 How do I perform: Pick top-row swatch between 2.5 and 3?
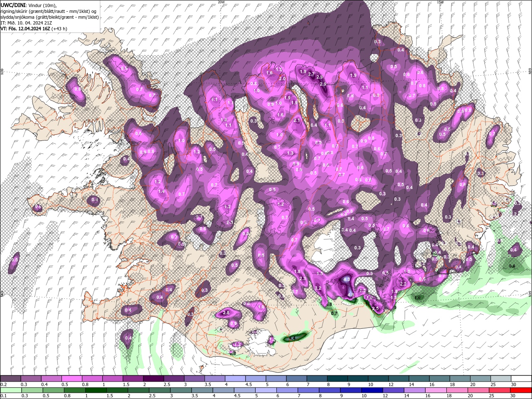(x=173, y=379)
